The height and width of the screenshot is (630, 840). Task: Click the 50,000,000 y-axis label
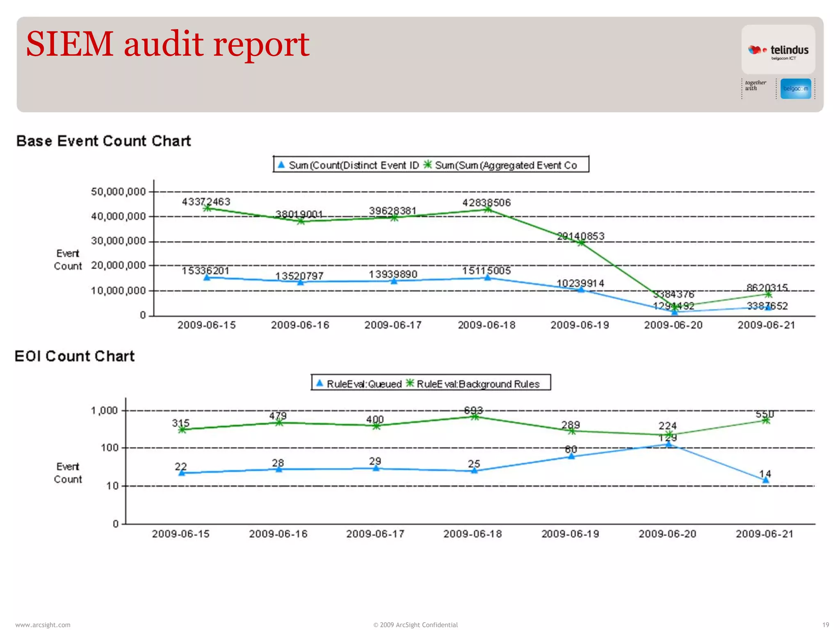(x=119, y=192)
